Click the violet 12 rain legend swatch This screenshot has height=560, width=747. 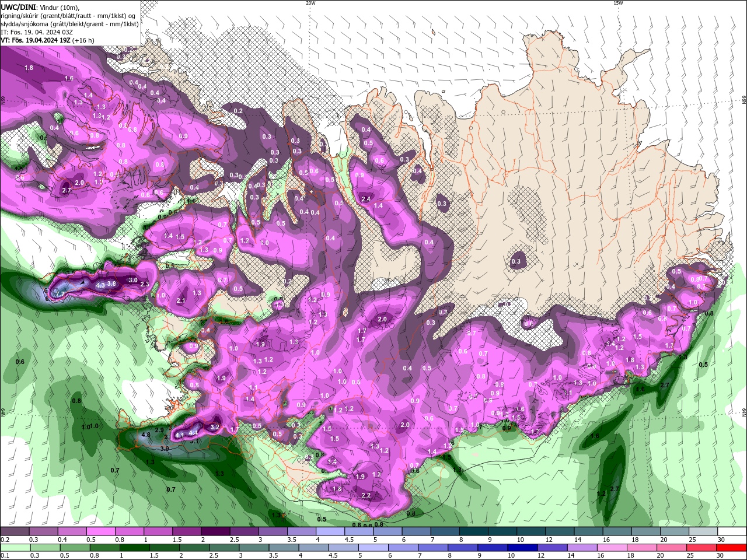pos(551,548)
